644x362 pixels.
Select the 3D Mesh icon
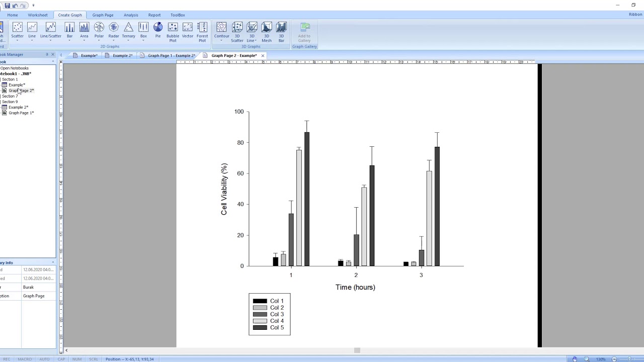point(267,27)
